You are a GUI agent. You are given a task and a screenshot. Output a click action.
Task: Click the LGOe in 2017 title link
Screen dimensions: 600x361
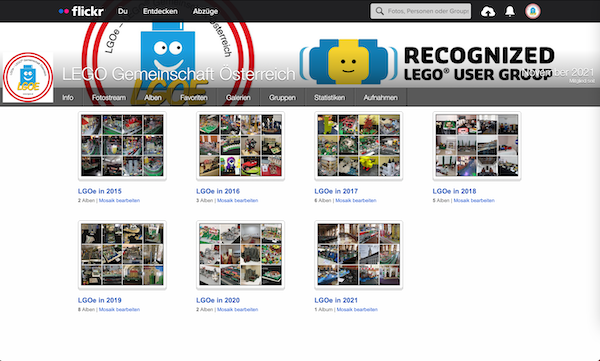click(x=336, y=191)
